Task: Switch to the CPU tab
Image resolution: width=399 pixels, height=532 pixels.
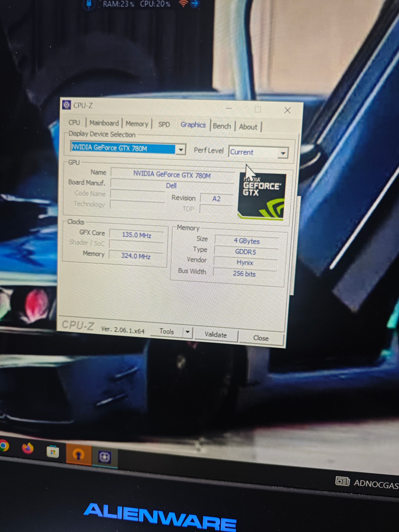Action: (x=74, y=123)
